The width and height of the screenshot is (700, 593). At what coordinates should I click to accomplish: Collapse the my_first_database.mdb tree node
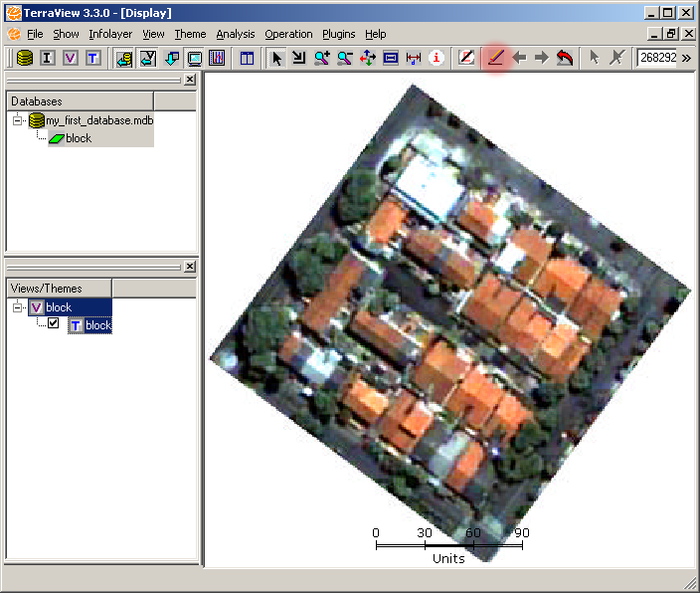point(19,120)
